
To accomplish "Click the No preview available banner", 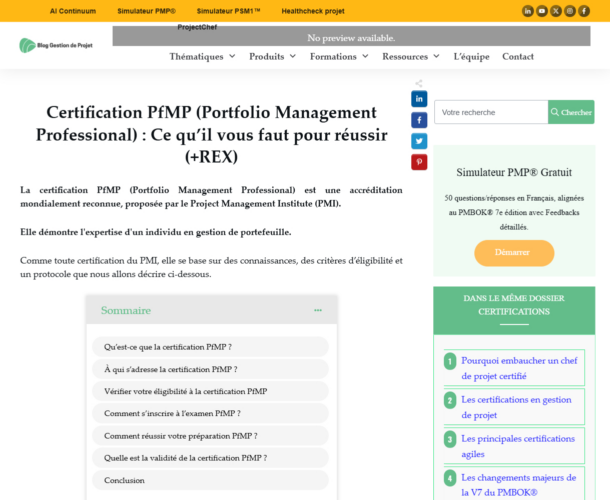I will coord(351,36).
